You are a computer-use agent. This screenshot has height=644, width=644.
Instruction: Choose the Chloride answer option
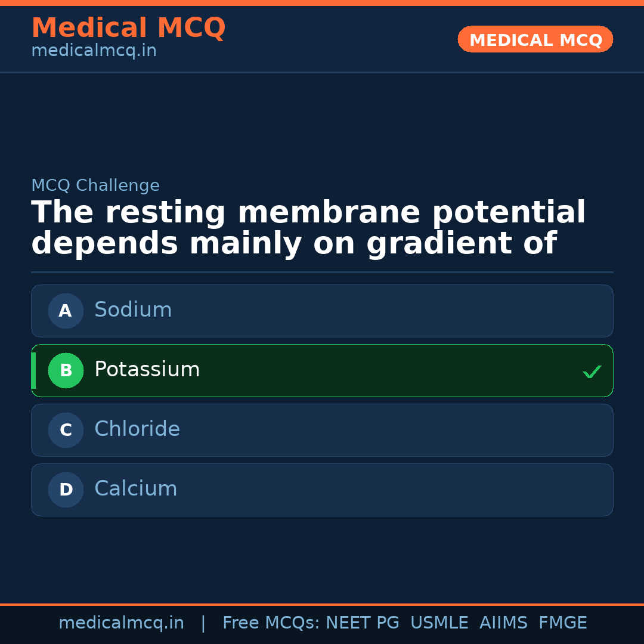pyautogui.click(x=322, y=430)
